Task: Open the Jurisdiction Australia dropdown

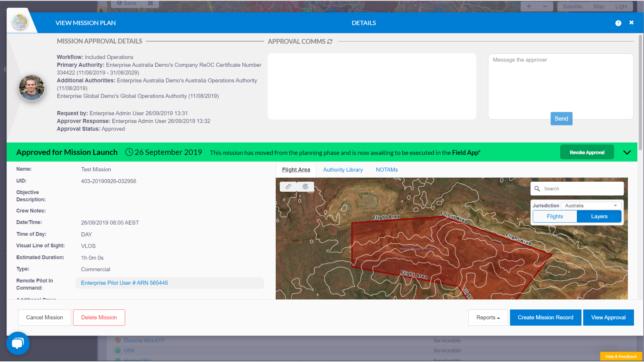Action: coord(591,205)
